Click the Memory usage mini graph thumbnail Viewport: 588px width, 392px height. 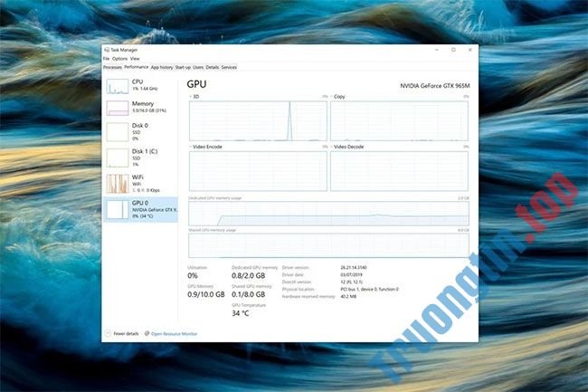[x=118, y=108]
